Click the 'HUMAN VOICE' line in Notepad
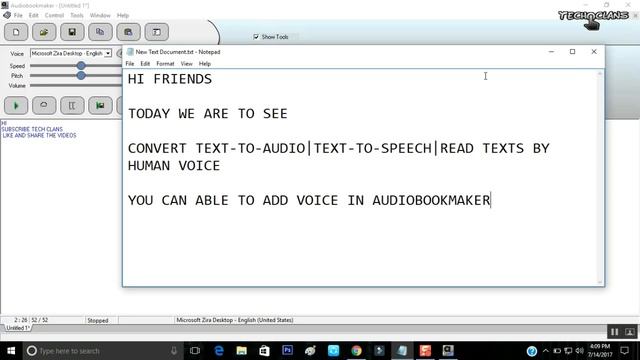The image size is (640, 360). click(x=174, y=166)
